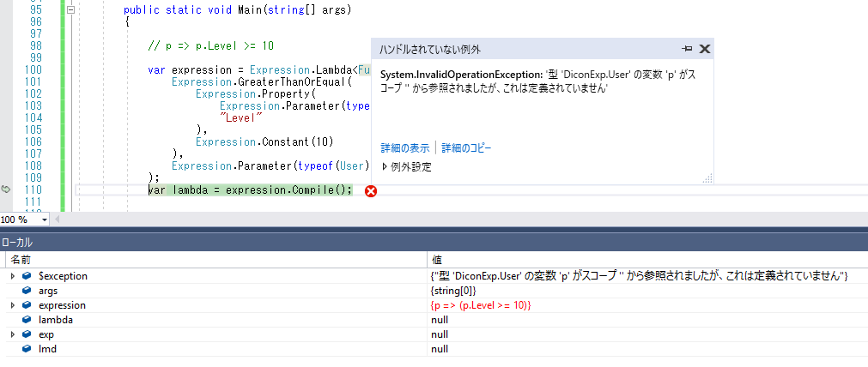The width and height of the screenshot is (868, 367).
Task: Select the {string[0]} value cell
Action: click(452, 291)
